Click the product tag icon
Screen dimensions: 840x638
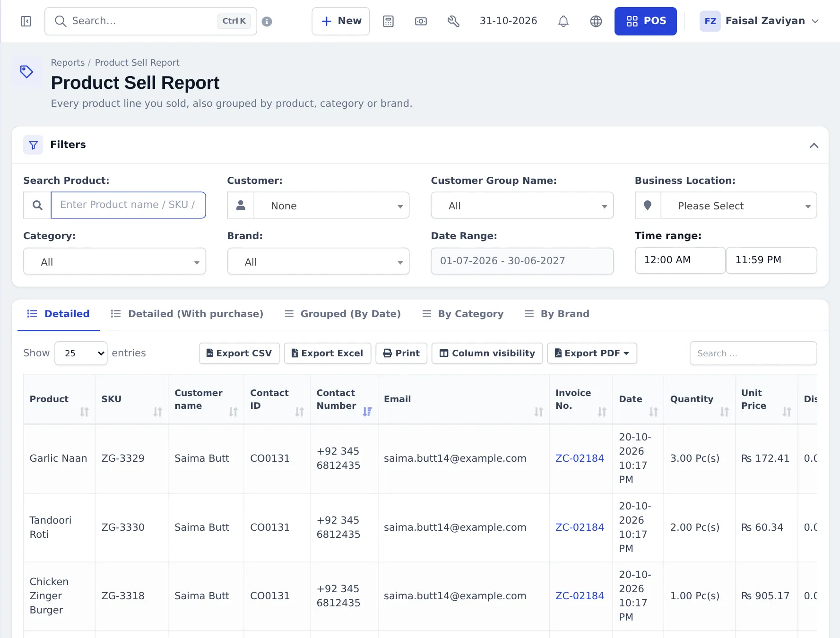tap(26, 72)
